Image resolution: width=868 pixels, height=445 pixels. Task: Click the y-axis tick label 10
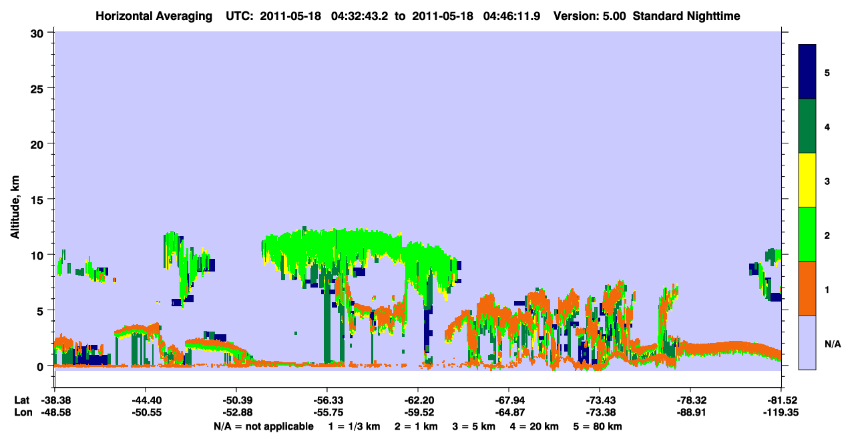[39, 255]
